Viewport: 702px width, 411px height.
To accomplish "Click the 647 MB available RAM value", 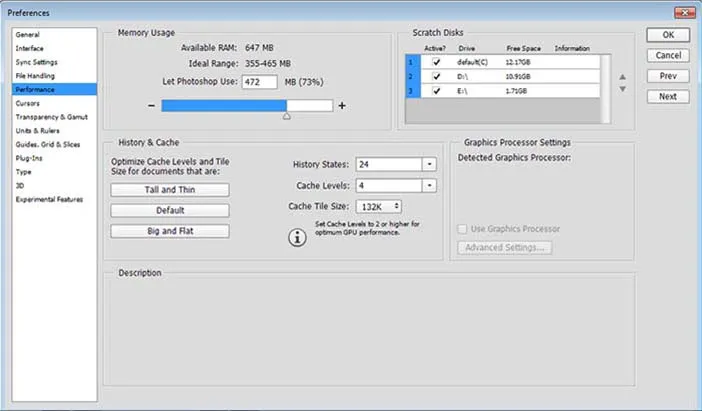I will [259, 47].
